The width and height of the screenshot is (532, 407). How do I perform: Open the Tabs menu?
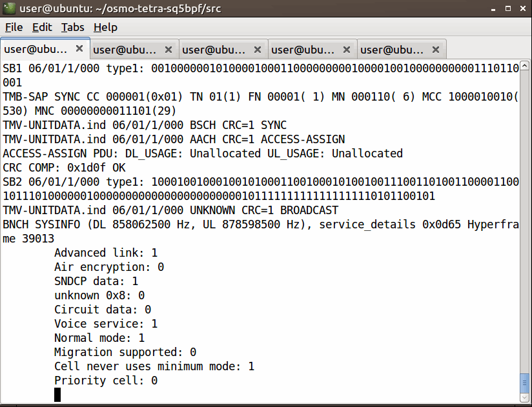coord(73,27)
